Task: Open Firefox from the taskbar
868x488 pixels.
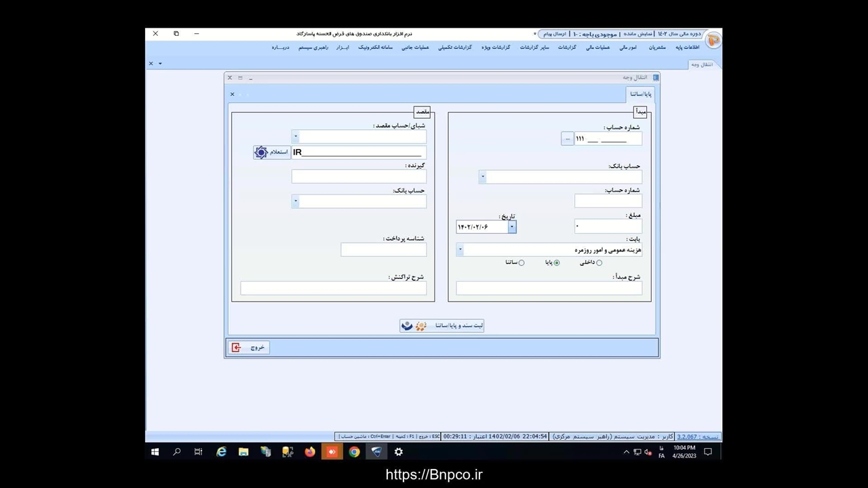Action: tap(310, 452)
